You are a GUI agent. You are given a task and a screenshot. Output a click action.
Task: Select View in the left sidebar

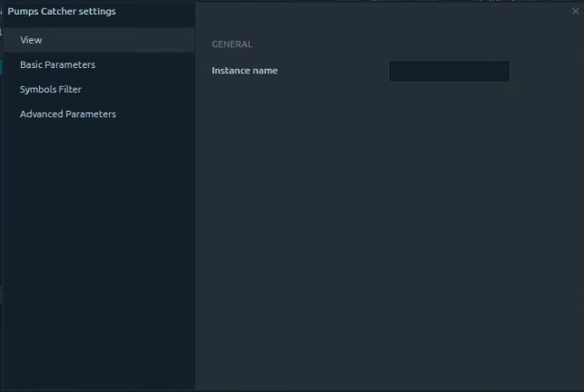[32, 40]
